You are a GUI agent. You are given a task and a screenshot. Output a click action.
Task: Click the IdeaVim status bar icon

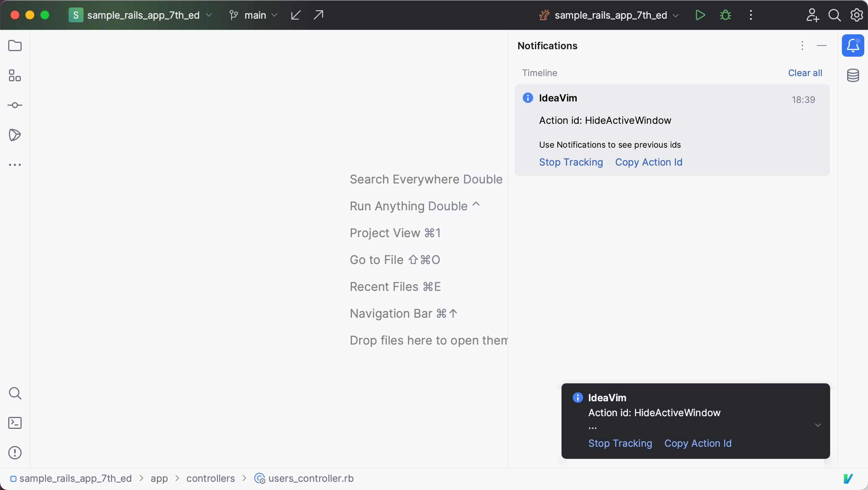(x=848, y=478)
